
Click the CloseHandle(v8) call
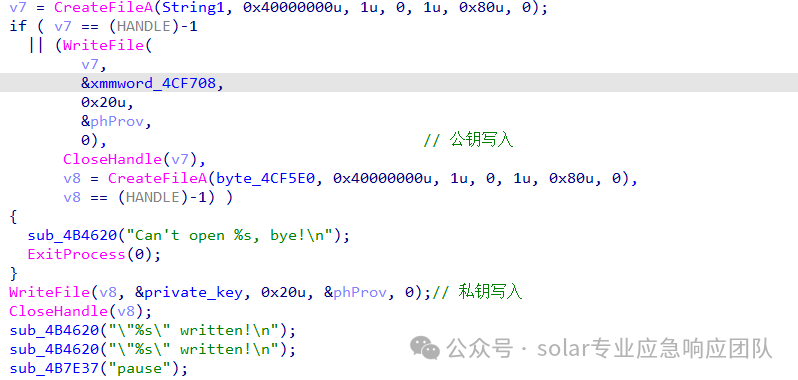click(80, 311)
